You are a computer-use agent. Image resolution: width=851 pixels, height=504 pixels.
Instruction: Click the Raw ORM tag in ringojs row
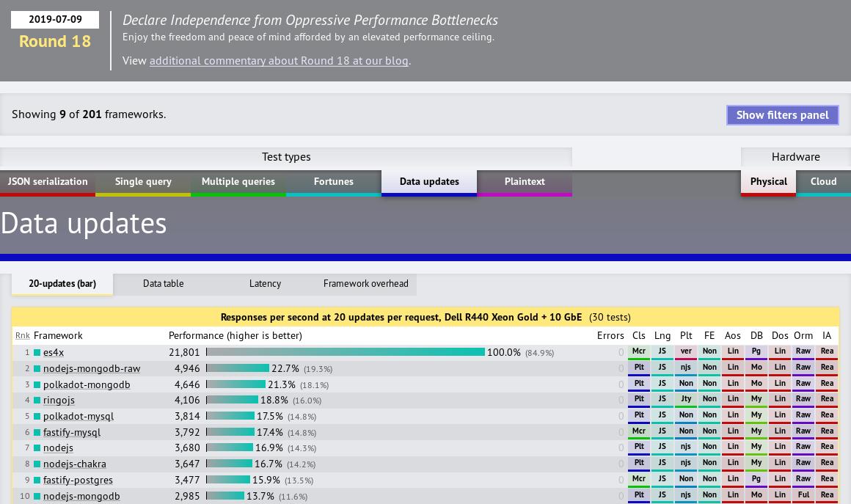coord(803,399)
